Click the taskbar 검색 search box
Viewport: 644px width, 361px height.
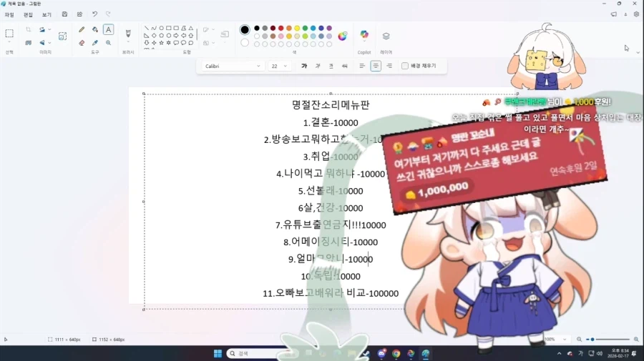click(x=261, y=353)
